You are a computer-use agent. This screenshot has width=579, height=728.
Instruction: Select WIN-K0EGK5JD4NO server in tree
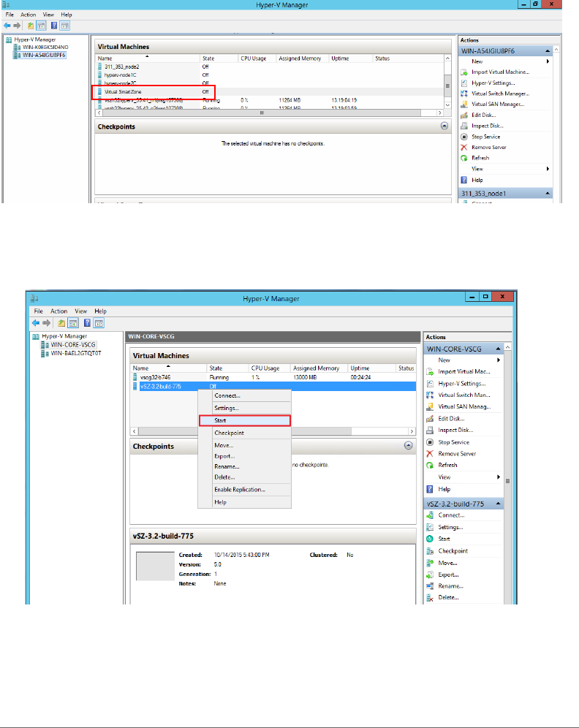point(45,48)
